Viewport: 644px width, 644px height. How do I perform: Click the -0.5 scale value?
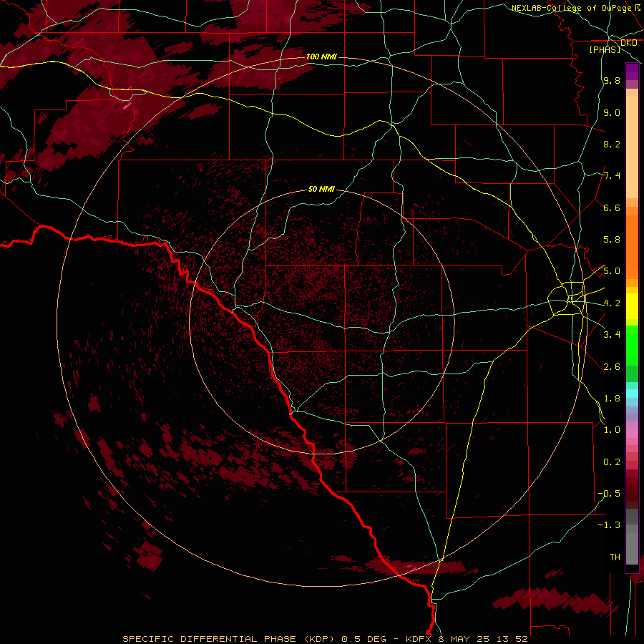[x=609, y=494]
